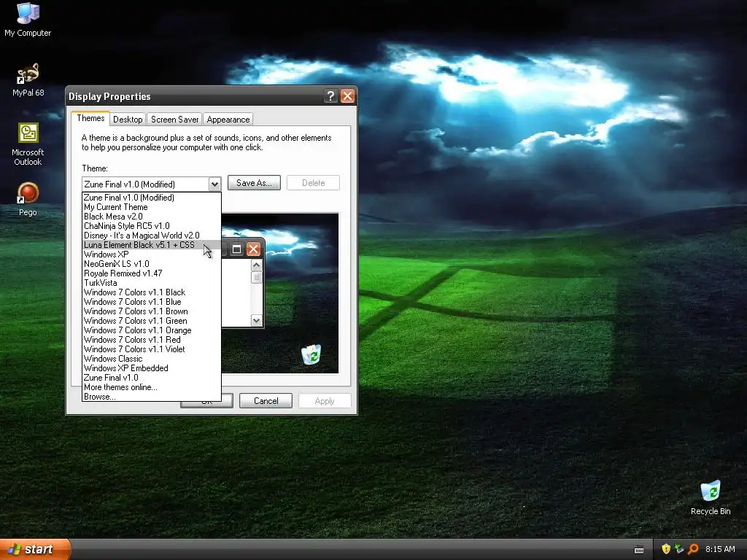Click the disabled Delete button

click(313, 183)
